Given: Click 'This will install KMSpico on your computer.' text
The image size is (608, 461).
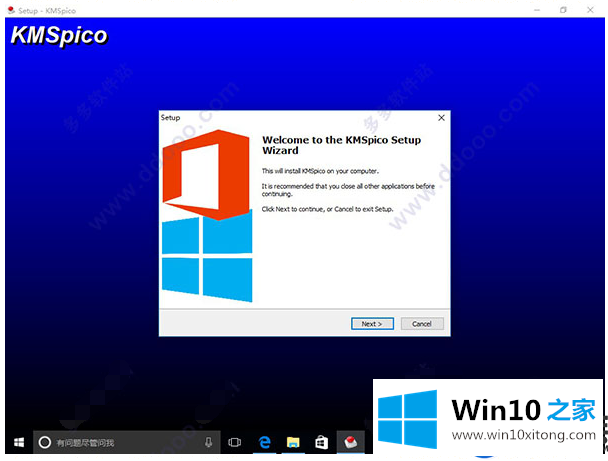Looking at the screenshot, I should pos(320,171).
